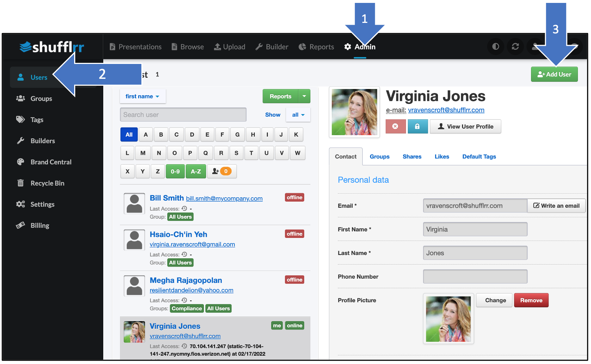Click the Compliance group tag
Image resolution: width=591 pixels, height=364 pixels.
click(187, 308)
